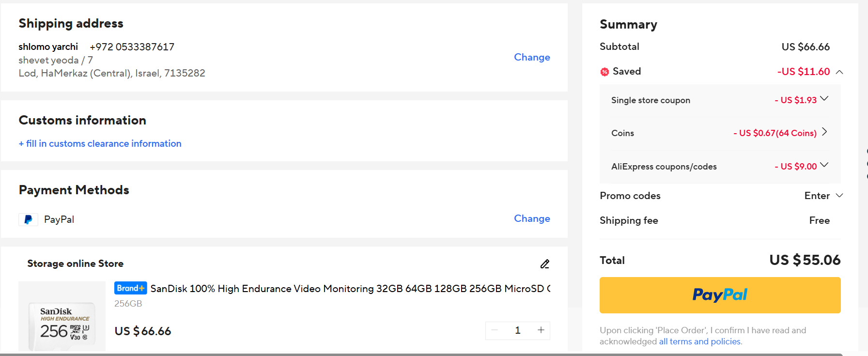The width and height of the screenshot is (868, 356).
Task: Click the red Saved discount badge icon
Action: 604,72
